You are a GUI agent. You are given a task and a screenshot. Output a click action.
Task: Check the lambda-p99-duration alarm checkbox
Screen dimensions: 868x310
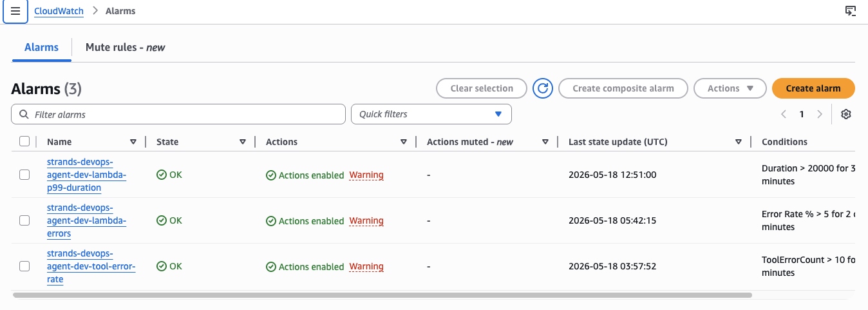click(24, 175)
